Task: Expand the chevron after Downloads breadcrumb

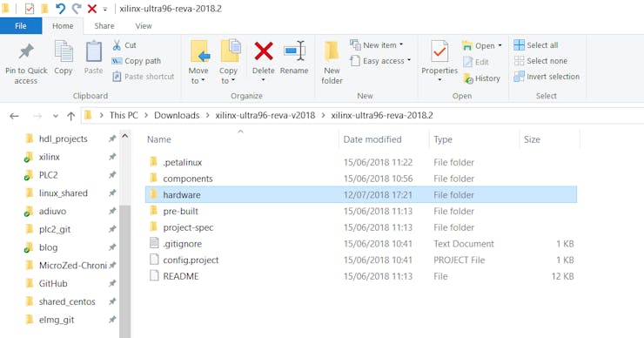Action: tap(207, 116)
